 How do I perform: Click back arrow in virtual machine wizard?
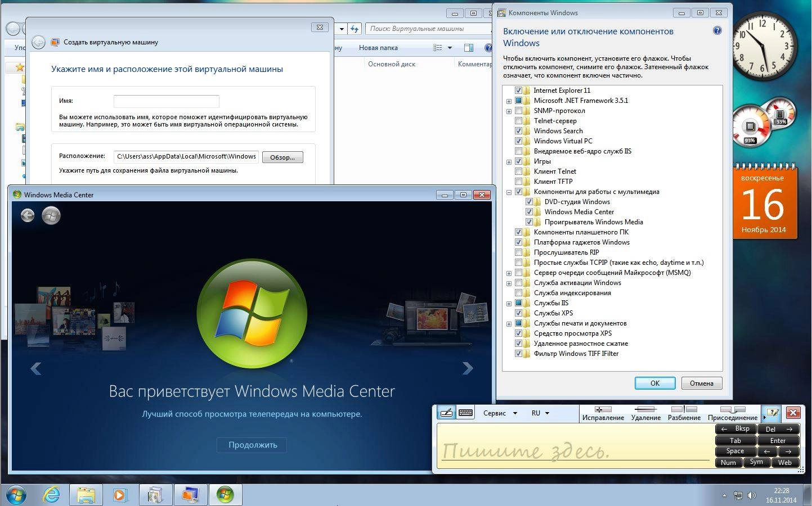point(38,42)
